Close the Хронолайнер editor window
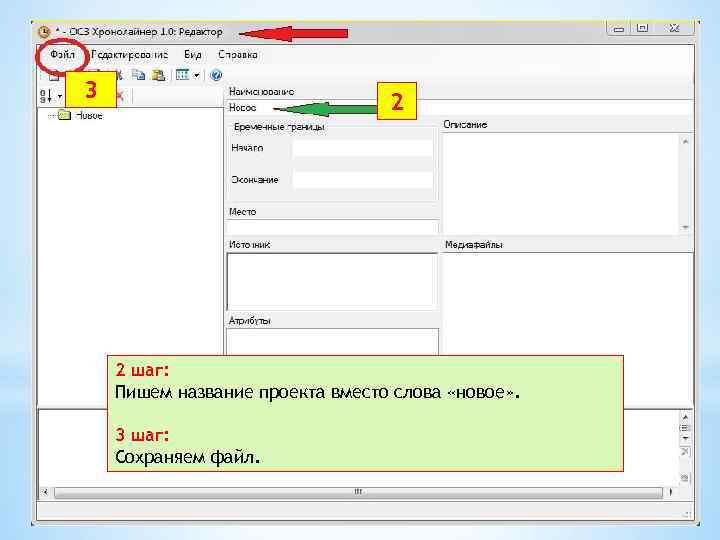The height and width of the screenshot is (540, 720). (675, 28)
